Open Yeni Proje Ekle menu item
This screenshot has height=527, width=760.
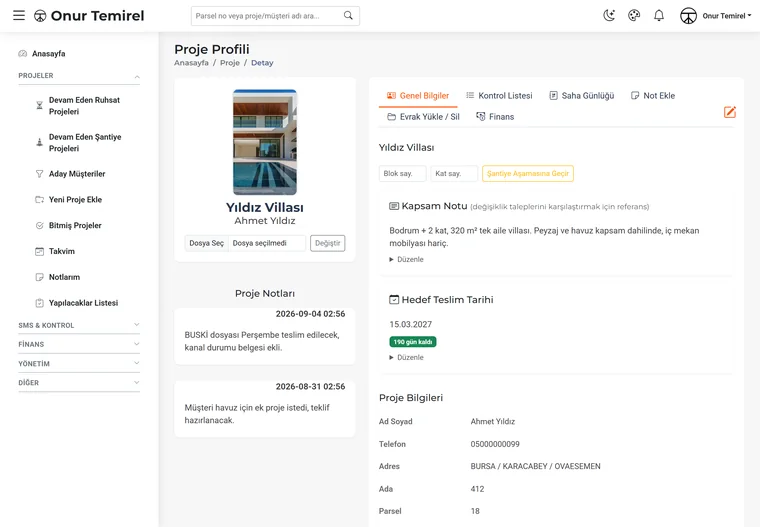(x=75, y=199)
